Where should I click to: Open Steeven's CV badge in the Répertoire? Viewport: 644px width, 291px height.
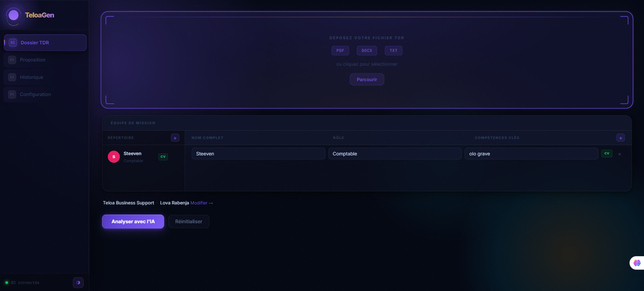click(163, 157)
